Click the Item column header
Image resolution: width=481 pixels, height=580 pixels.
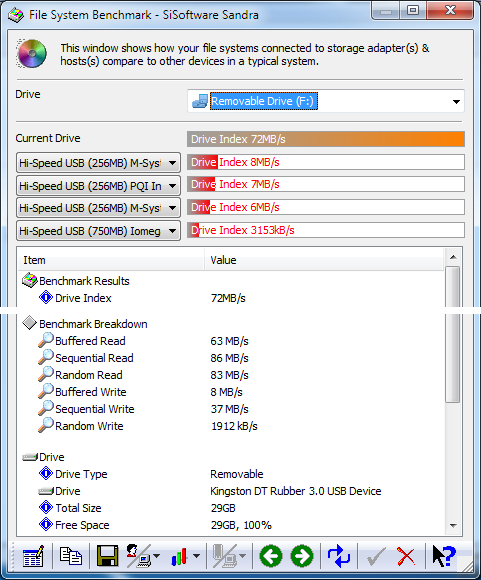(111, 260)
